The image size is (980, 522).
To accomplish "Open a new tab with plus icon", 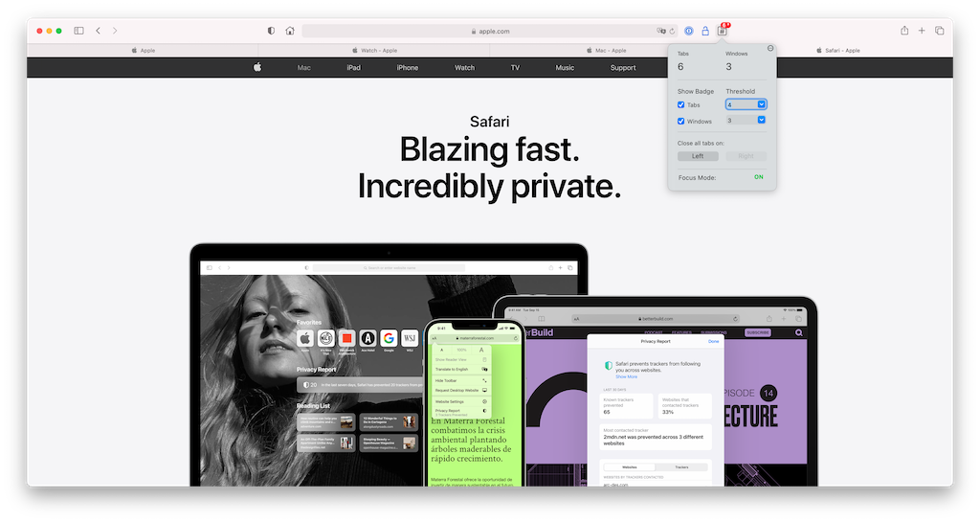I will 922,31.
